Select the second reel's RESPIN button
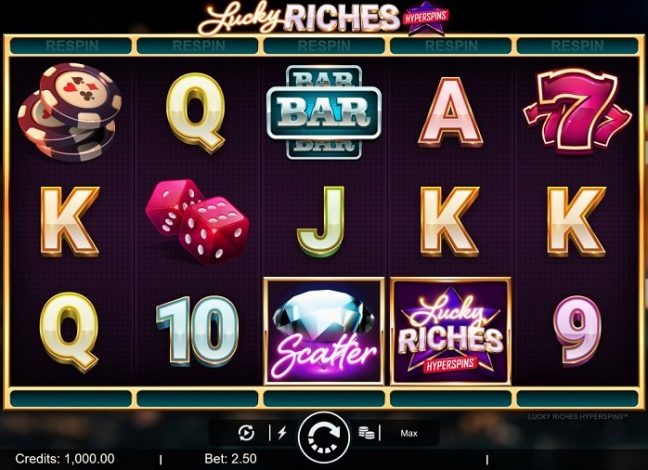 click(x=197, y=46)
